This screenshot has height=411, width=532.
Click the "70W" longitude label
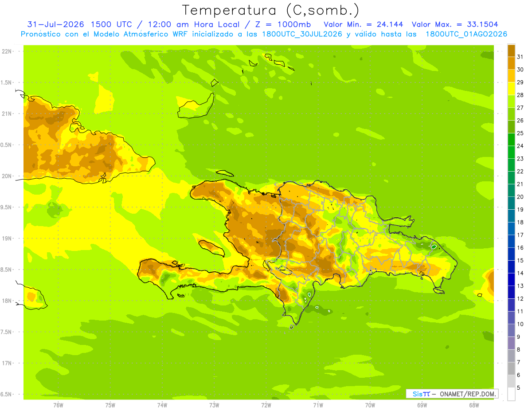(x=370, y=405)
